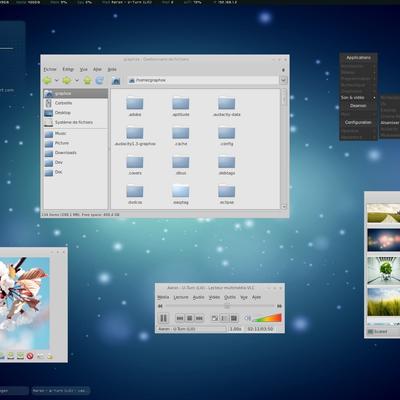The width and height of the screenshot is (400, 400).
Task: Mute audio with VLC speaker icon
Action: pyautogui.click(x=248, y=318)
